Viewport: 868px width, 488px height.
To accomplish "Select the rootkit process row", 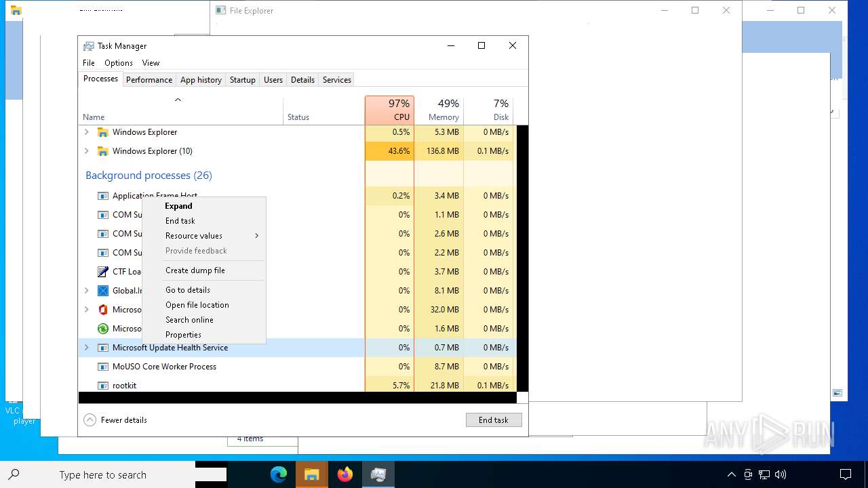I will click(297, 386).
